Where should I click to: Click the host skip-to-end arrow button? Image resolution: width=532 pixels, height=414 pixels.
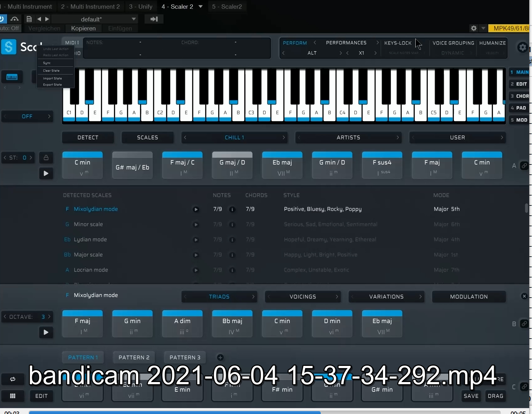pyautogui.click(x=154, y=19)
